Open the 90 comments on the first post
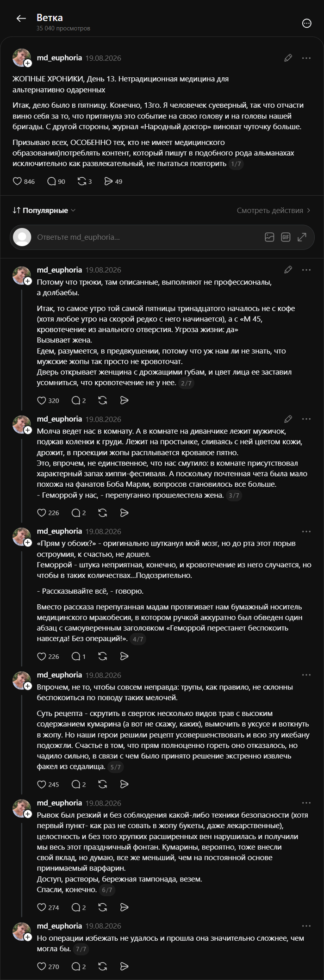This screenshot has width=324, height=980. pyautogui.click(x=56, y=181)
